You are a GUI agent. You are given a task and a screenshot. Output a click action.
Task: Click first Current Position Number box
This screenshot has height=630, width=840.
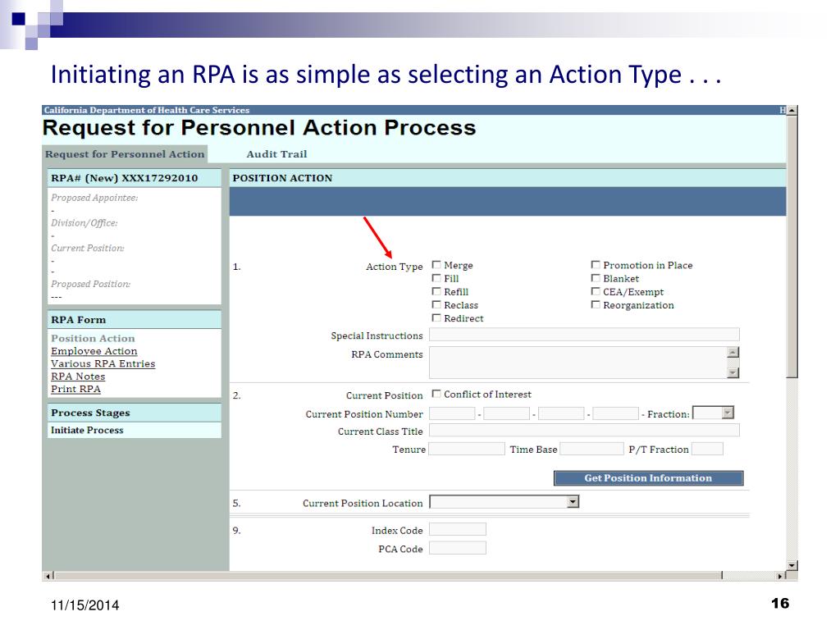(x=452, y=413)
